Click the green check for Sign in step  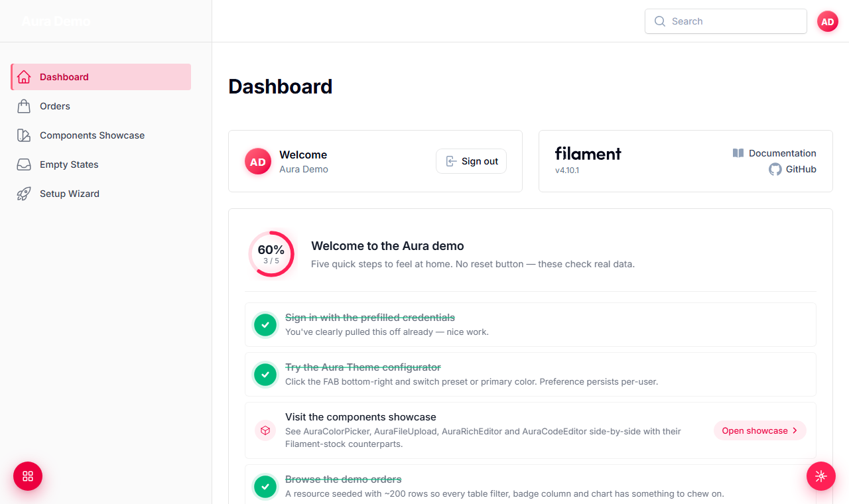click(265, 325)
